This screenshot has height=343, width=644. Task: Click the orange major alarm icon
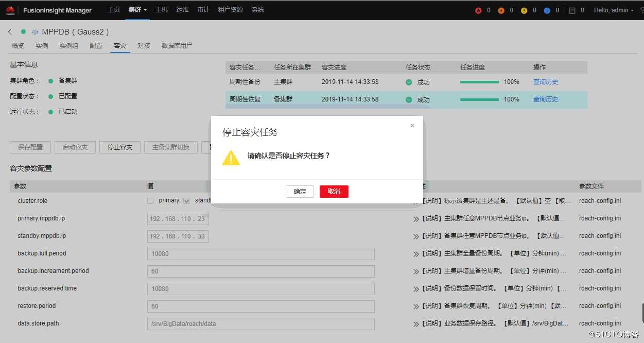(x=501, y=9)
